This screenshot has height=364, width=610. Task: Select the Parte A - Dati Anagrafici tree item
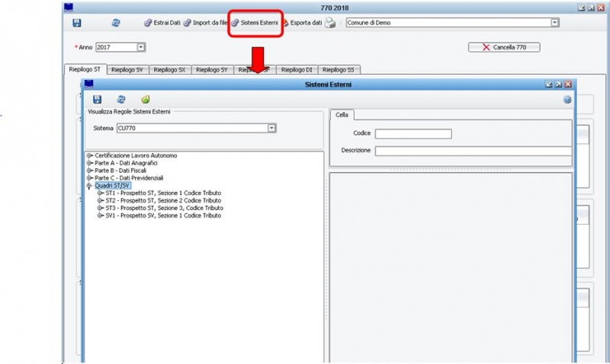click(126, 163)
